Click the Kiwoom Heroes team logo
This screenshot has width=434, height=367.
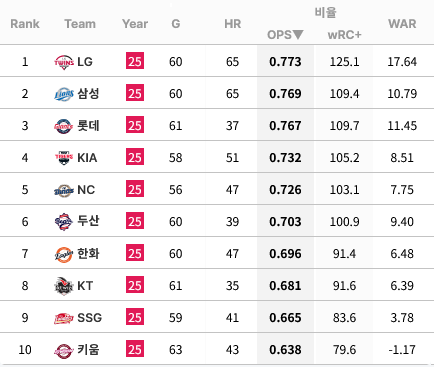64,351
